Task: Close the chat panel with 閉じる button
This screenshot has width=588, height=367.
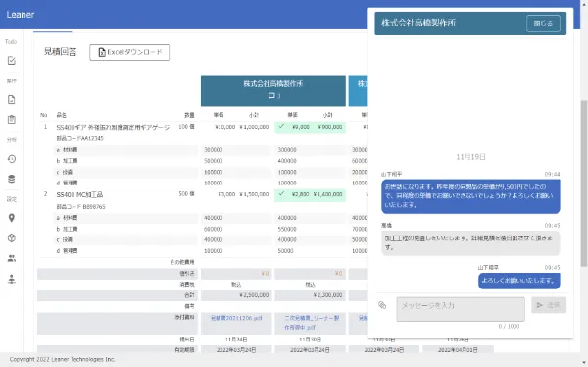Action: [543, 24]
